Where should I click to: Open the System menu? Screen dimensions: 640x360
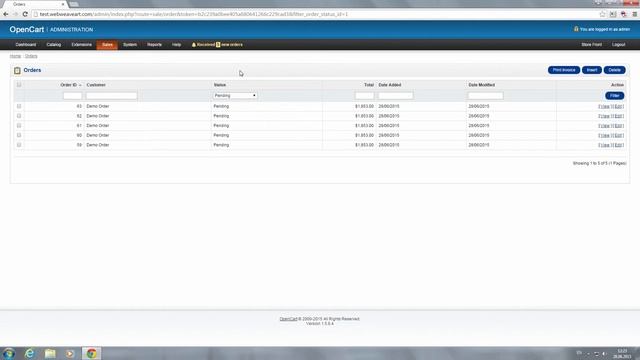pos(130,44)
